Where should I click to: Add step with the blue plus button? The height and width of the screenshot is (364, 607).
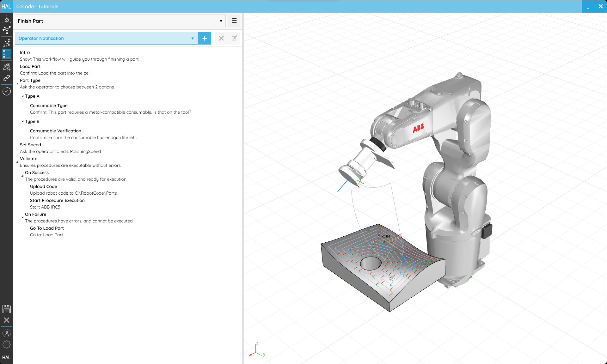(205, 38)
